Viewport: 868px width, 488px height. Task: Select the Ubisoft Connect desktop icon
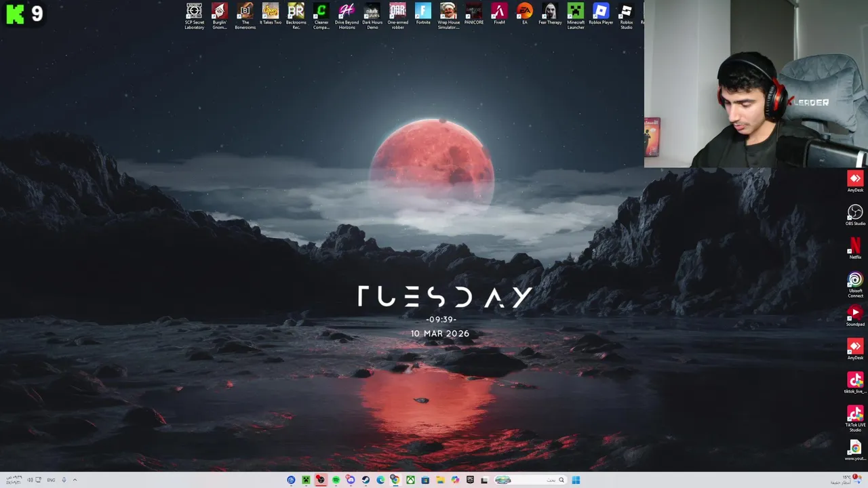click(855, 285)
